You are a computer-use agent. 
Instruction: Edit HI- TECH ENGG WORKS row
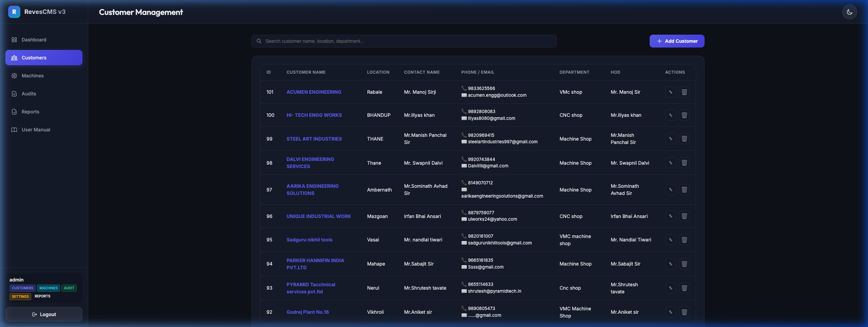pos(670,115)
